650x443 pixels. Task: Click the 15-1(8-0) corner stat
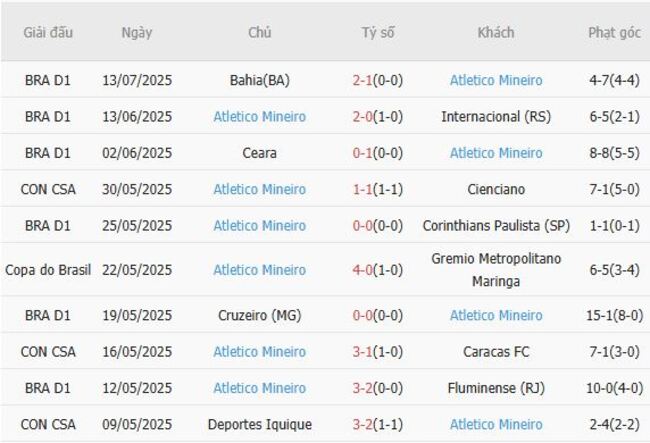[614, 315]
